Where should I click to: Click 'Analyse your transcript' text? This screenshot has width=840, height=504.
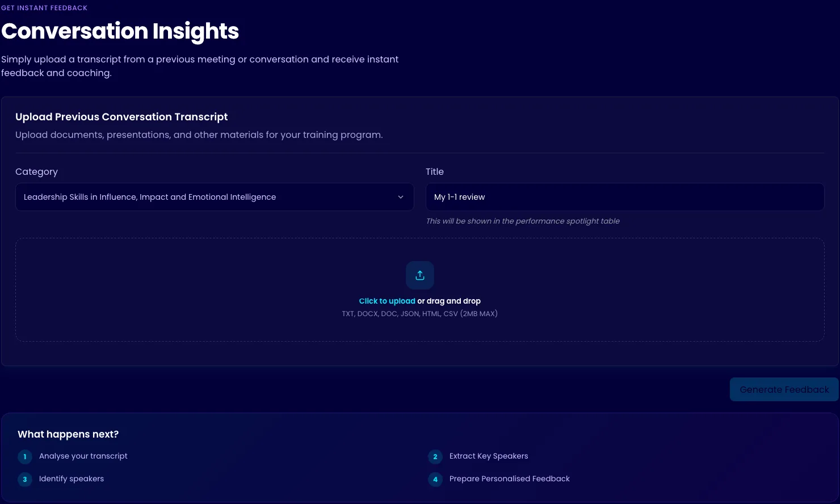[83, 456]
